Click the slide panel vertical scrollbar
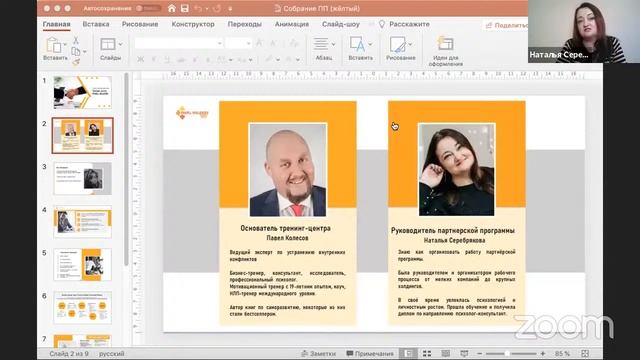The height and width of the screenshot is (360, 640). [x=126, y=169]
